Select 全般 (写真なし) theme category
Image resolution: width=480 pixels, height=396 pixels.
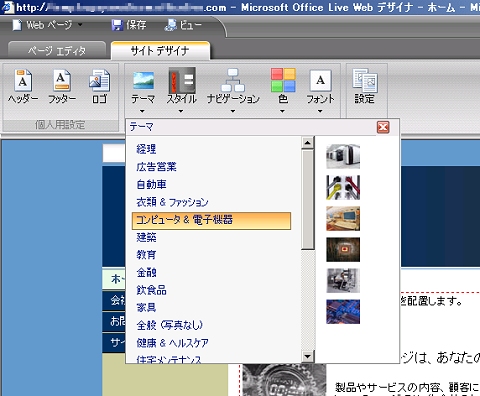pyautogui.click(x=169, y=325)
